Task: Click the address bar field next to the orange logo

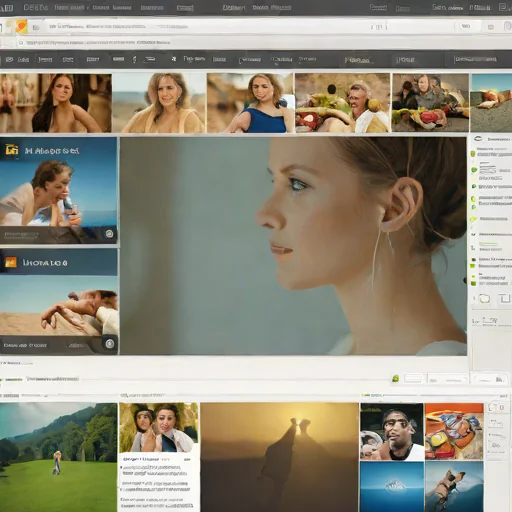Action: point(207,26)
